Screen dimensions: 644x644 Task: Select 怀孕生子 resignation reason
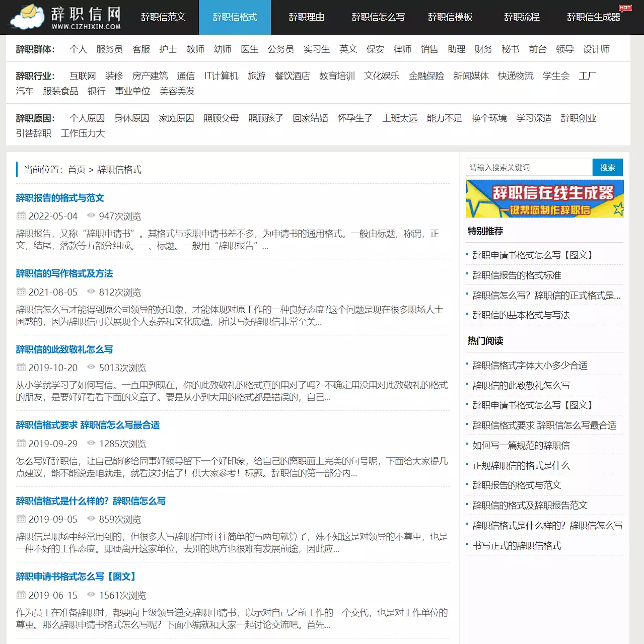click(x=355, y=118)
